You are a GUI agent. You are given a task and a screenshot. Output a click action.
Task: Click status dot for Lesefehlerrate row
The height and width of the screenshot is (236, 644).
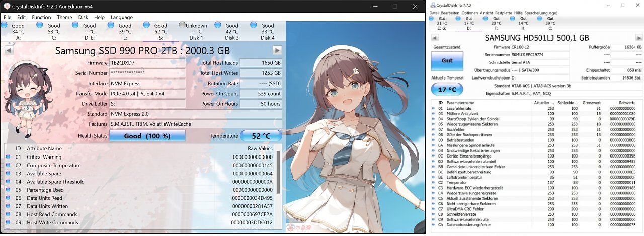[434, 108]
